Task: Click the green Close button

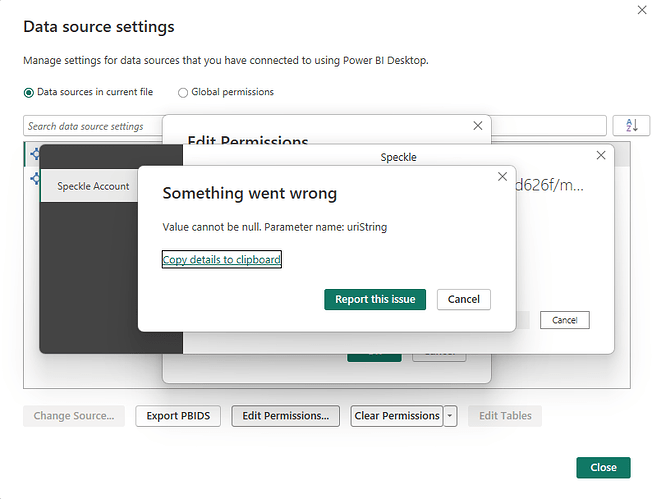Action: [603, 467]
